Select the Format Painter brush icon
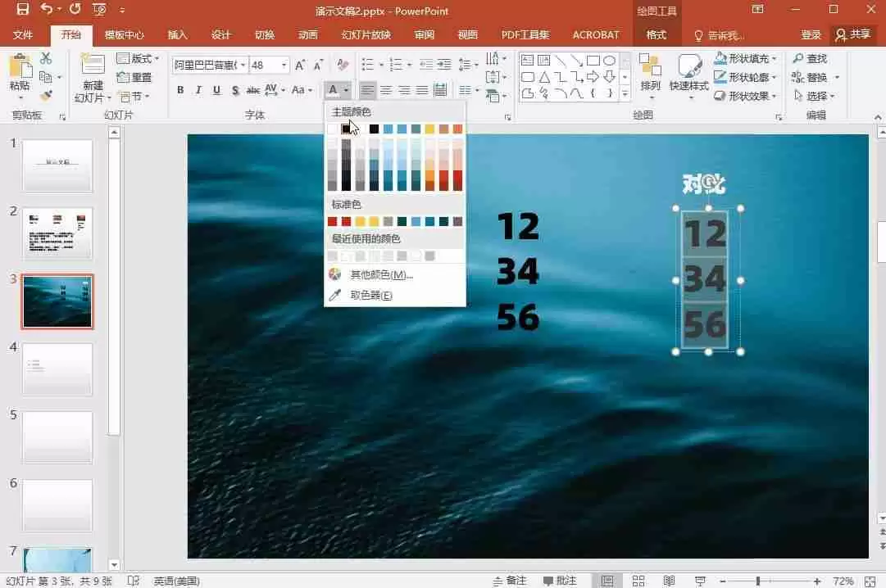886x588 pixels. click(46, 95)
